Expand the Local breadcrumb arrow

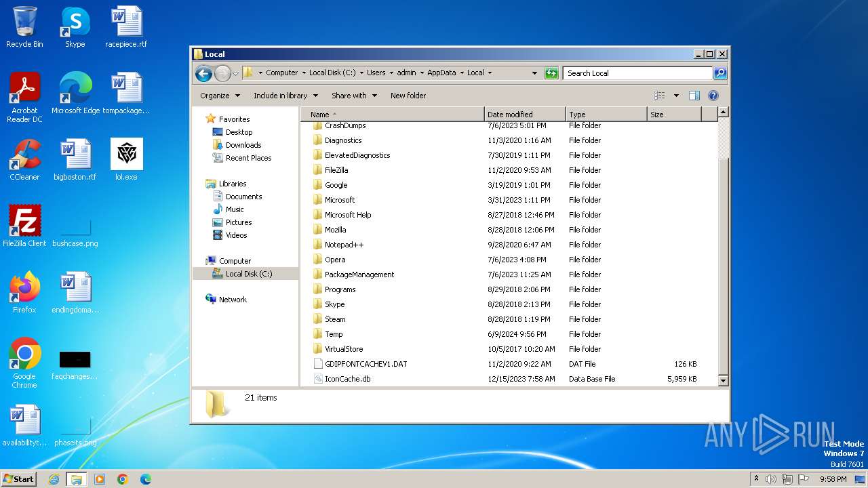(490, 73)
